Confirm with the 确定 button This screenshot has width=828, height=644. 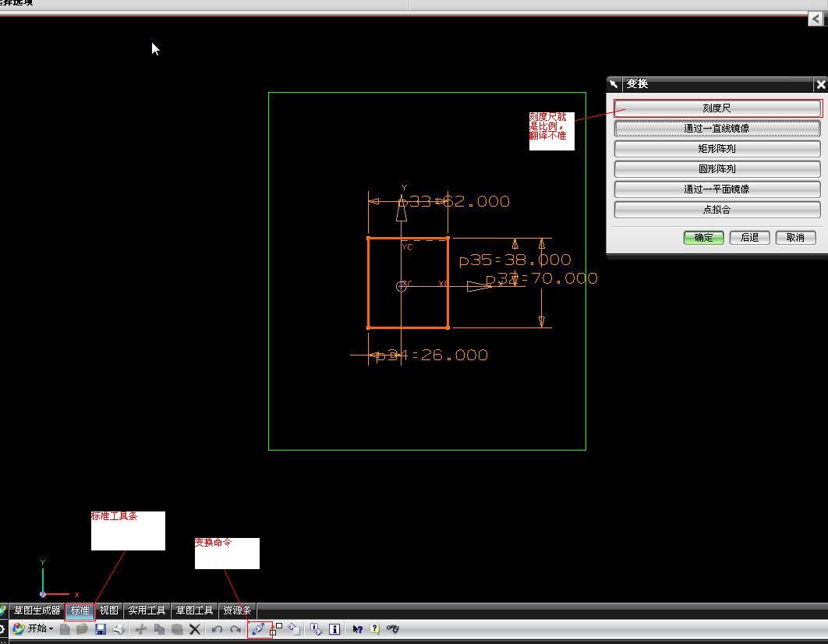coord(703,238)
